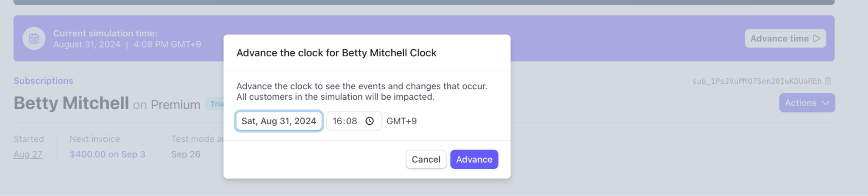Open the $400.00 on Sep 3 invoice link
Screen dimensions: 868x196
tap(107, 154)
